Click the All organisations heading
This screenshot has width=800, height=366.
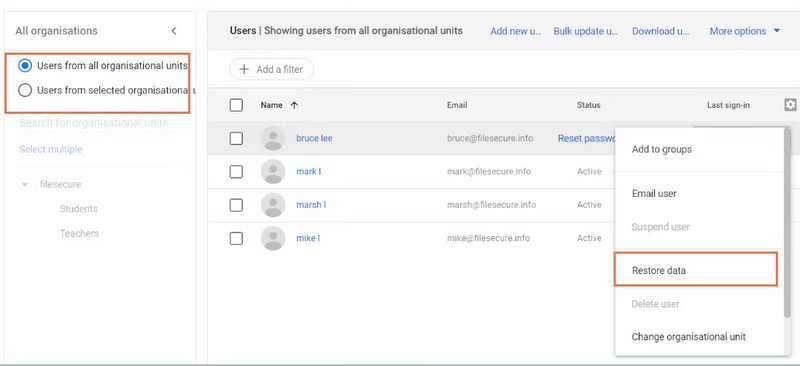(x=56, y=31)
